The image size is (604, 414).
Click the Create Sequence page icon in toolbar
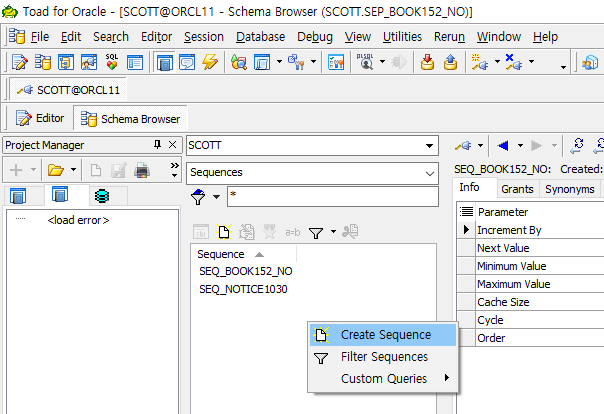pyautogui.click(x=224, y=232)
